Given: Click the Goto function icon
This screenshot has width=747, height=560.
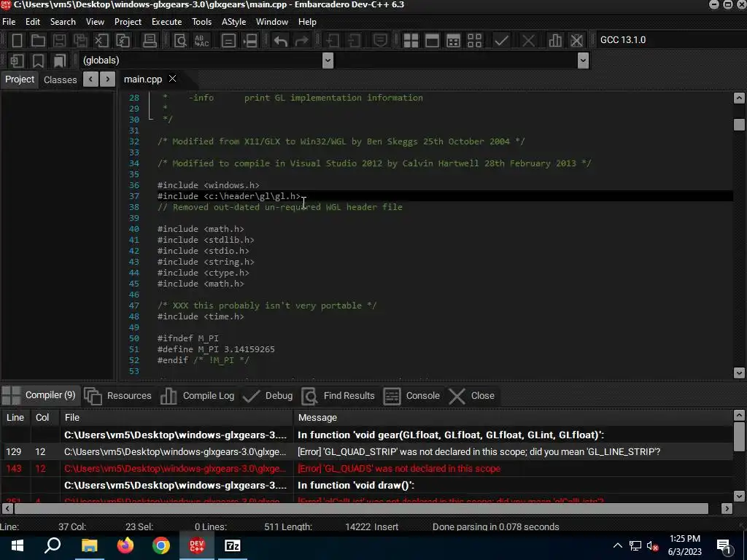Looking at the screenshot, I should tap(228, 41).
